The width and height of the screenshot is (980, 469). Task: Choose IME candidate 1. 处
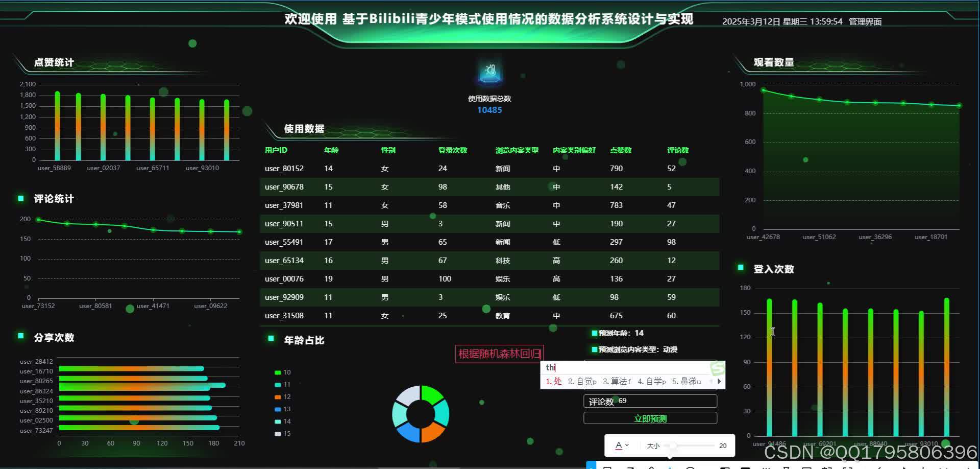point(554,381)
